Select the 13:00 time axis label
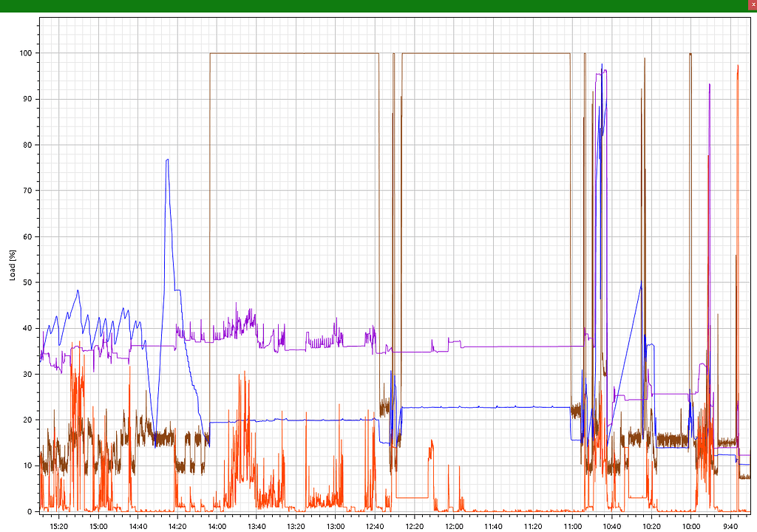 coord(336,526)
